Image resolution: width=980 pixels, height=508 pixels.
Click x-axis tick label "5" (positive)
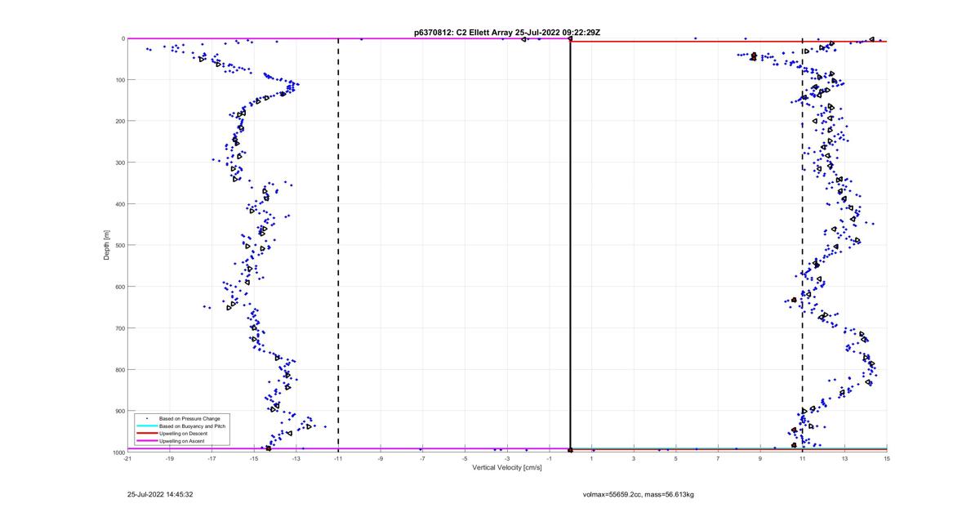(x=676, y=459)
